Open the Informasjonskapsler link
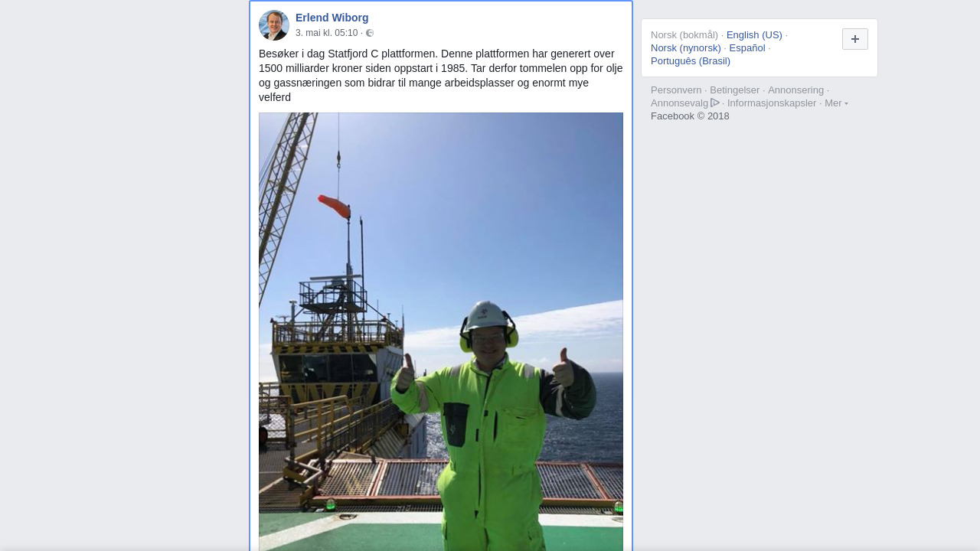 pos(772,103)
